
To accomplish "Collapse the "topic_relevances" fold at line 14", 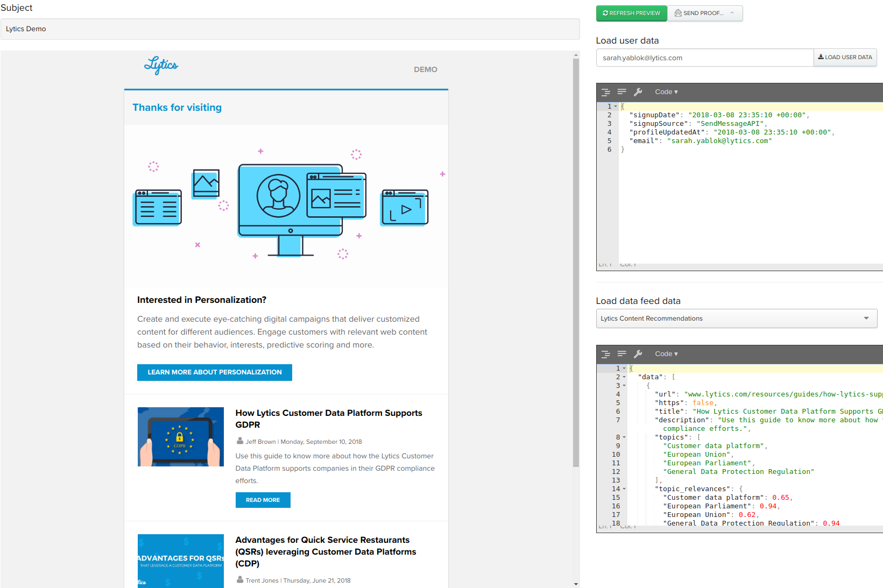I will coord(624,489).
